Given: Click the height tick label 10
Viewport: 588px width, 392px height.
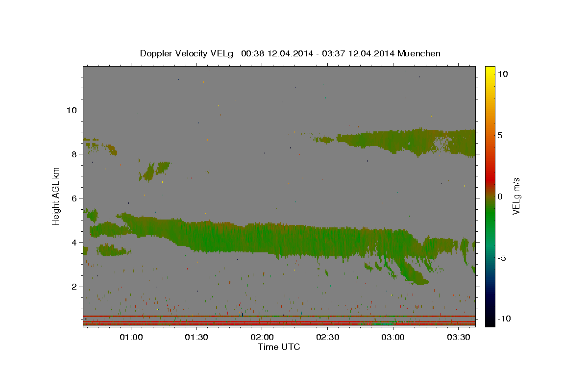Looking at the screenshot, I should point(72,110).
